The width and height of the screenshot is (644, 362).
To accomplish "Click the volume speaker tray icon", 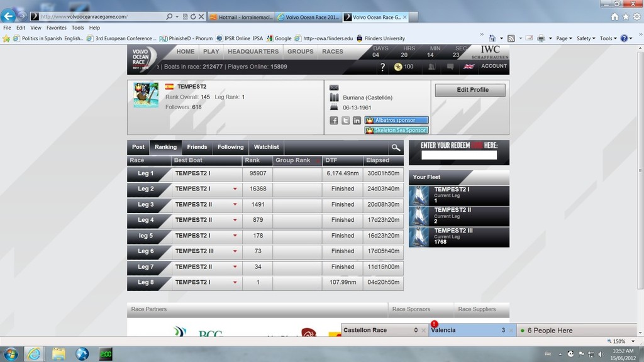I will tap(602, 354).
